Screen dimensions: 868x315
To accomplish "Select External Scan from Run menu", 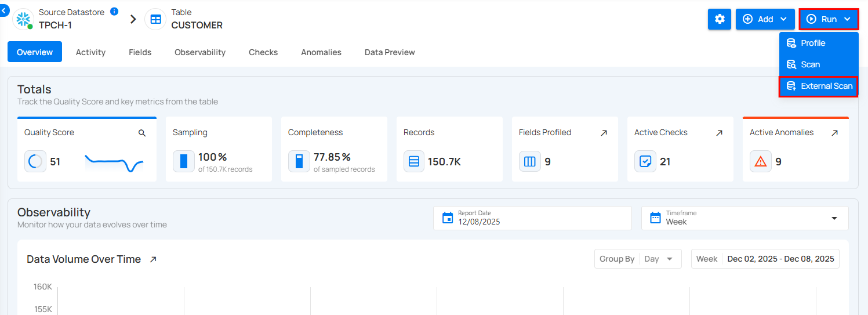I will coord(819,86).
